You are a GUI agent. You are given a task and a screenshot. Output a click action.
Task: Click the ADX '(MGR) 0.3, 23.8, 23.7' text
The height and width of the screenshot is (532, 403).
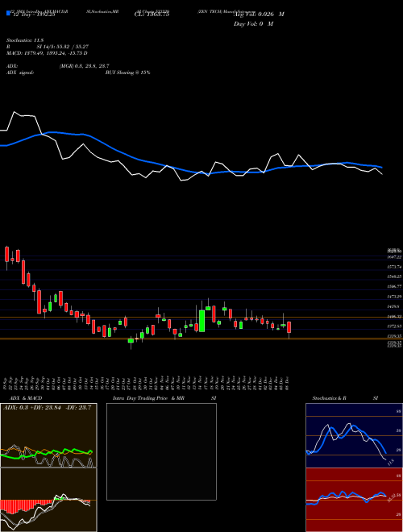coord(84,66)
